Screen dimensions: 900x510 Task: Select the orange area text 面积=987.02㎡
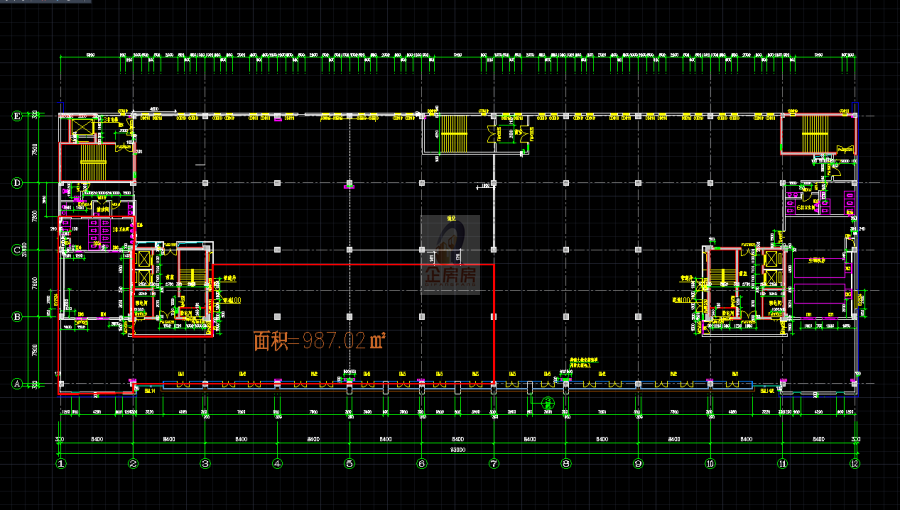pos(319,341)
